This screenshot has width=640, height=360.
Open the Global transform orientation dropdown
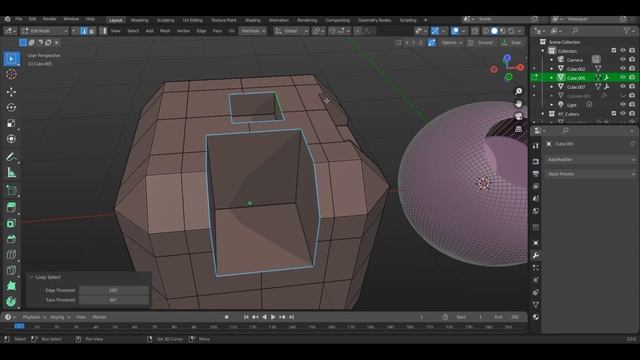click(291, 31)
